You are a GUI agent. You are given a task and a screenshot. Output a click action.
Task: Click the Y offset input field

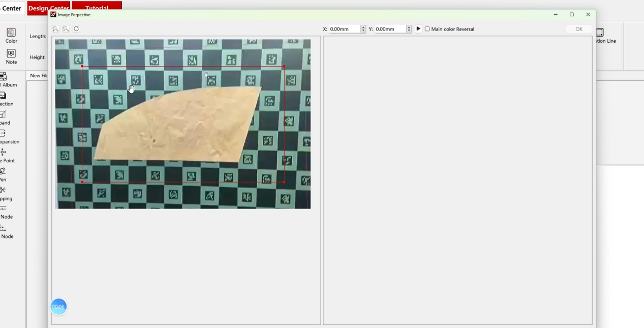pos(390,29)
